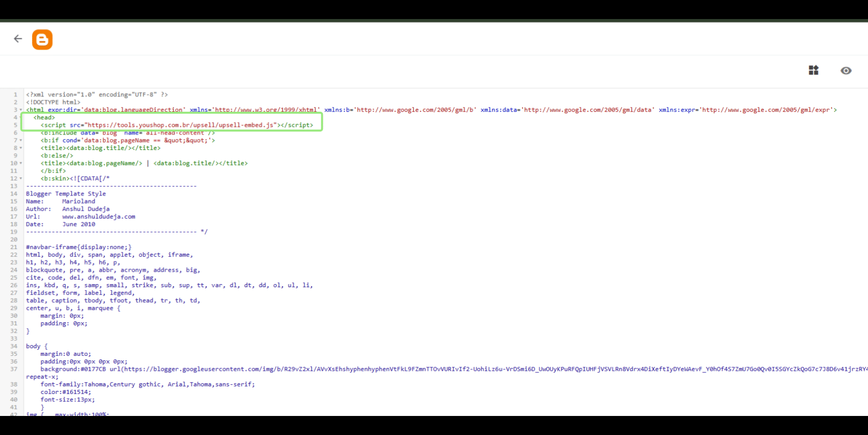The image size is (868, 435).
Task: Click the 'h1, h2, h3, h4' selector line
Action: coord(73,262)
